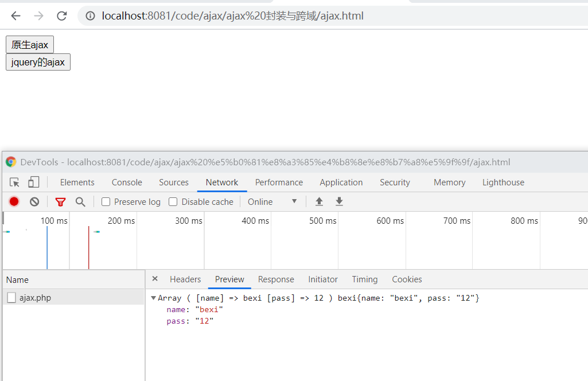Open network search magnifier
This screenshot has height=381, width=588.
pyautogui.click(x=80, y=202)
